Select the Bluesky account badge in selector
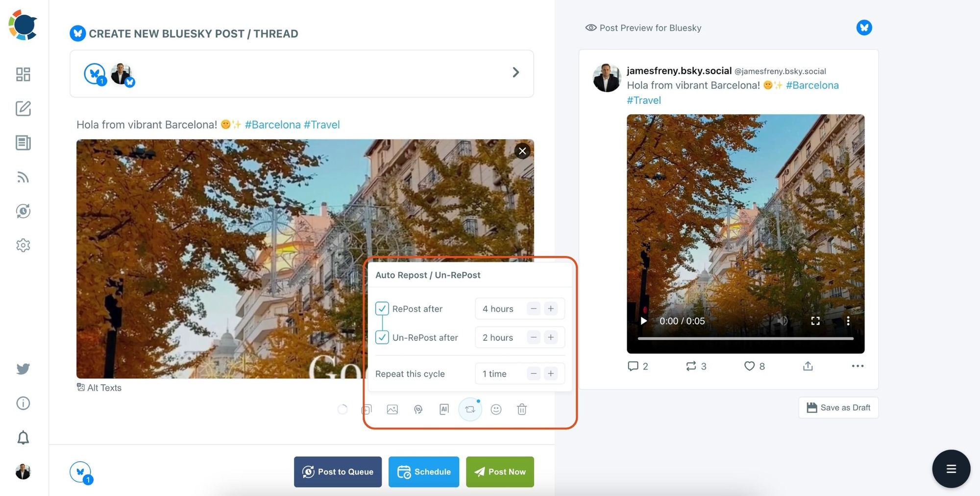The image size is (980, 496). point(95,74)
